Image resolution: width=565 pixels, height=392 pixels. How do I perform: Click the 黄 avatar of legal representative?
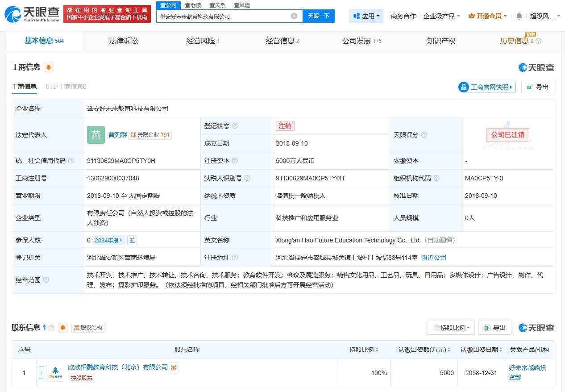pos(96,135)
